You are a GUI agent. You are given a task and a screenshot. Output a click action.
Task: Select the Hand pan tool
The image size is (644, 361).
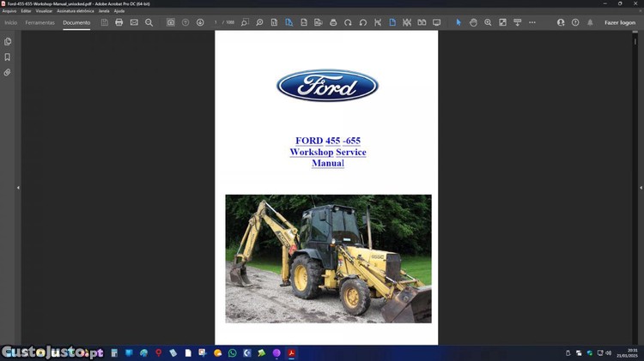tap(473, 22)
